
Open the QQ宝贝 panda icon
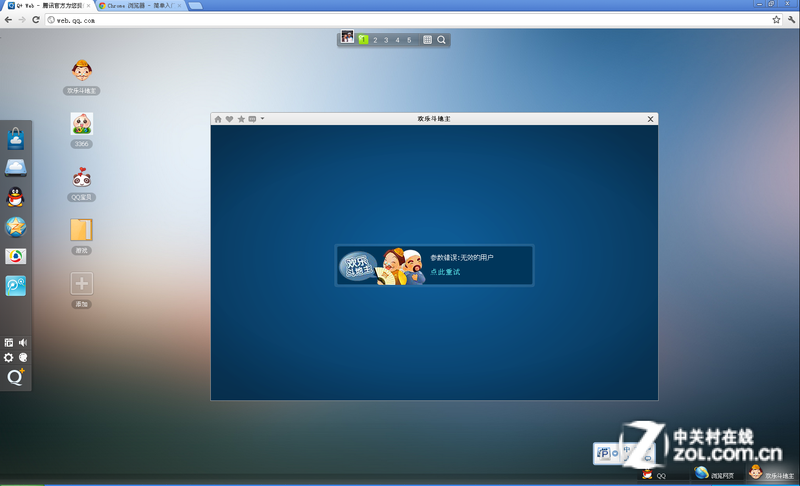[x=82, y=177]
